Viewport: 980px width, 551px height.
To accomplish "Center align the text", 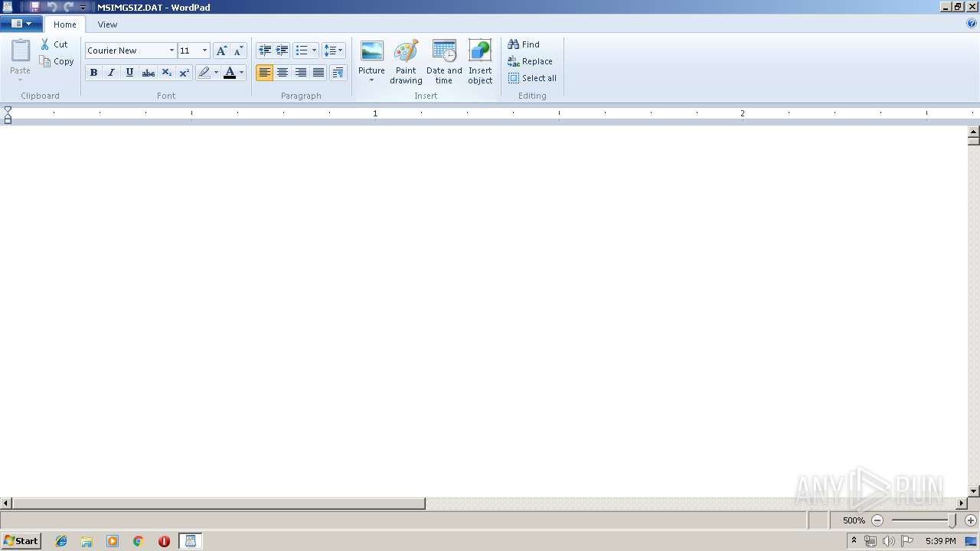I will [283, 73].
